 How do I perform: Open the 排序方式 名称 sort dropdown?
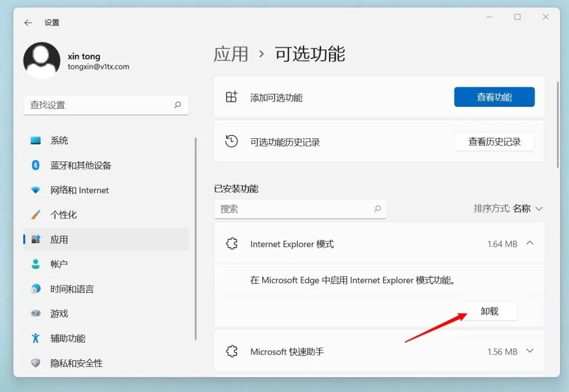tap(508, 209)
